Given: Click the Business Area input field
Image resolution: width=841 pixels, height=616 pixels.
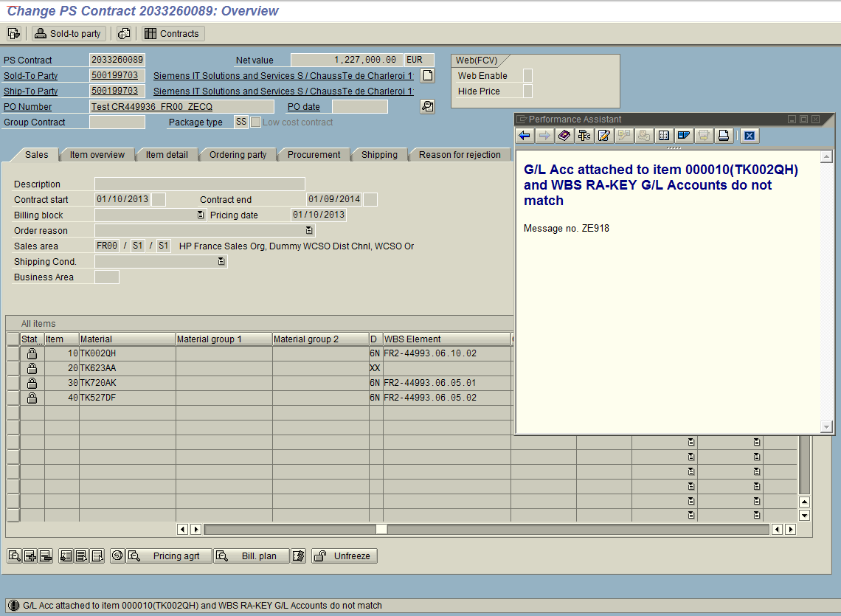Looking at the screenshot, I should pyautogui.click(x=107, y=277).
